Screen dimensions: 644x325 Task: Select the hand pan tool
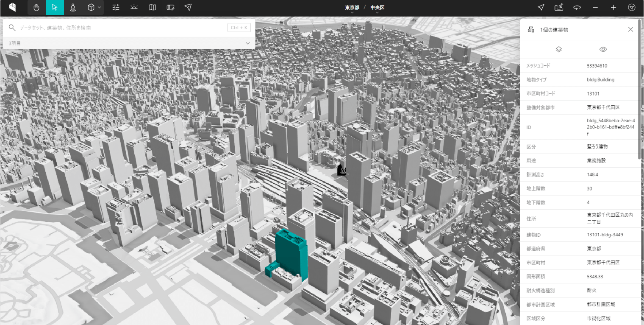[36, 7]
